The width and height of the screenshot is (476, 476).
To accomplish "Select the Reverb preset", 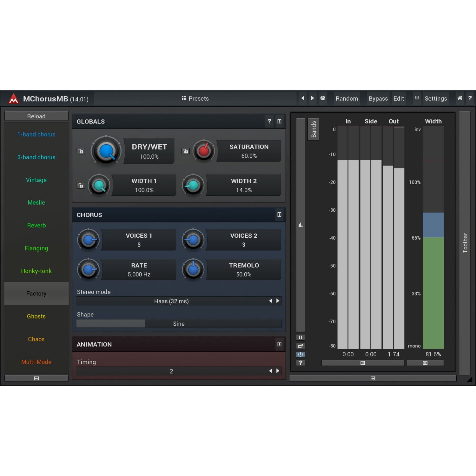I will pos(36,225).
